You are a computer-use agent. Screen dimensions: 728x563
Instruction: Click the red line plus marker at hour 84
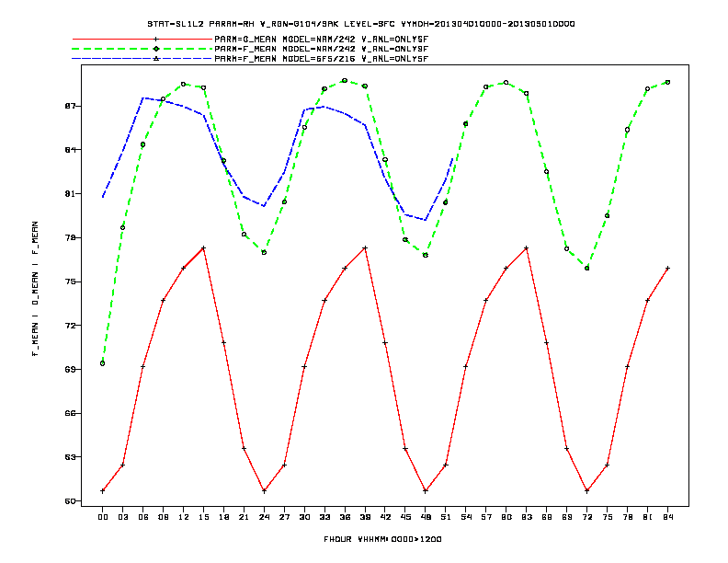coord(667,268)
